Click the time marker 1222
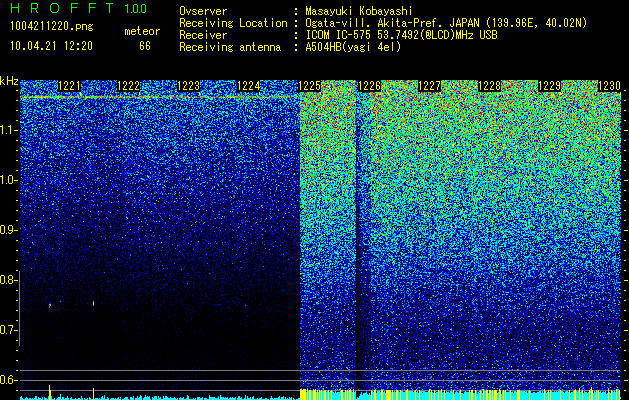629x400 pixels. pos(129,86)
